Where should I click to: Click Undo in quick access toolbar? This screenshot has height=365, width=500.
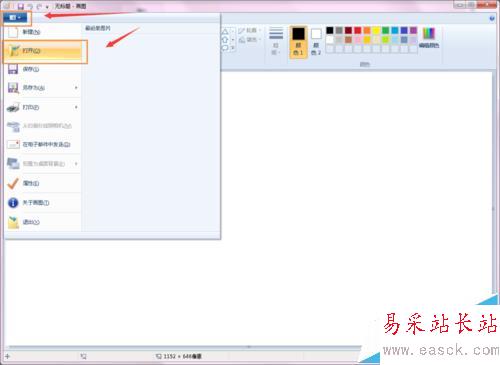coord(30,6)
